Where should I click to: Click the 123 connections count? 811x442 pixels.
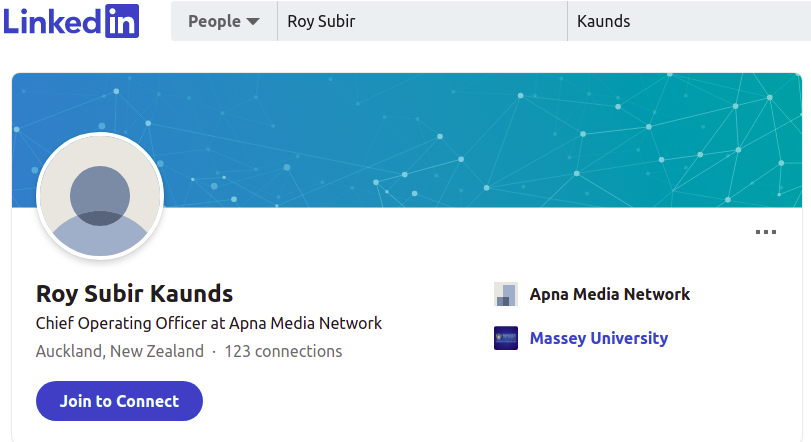pos(283,352)
